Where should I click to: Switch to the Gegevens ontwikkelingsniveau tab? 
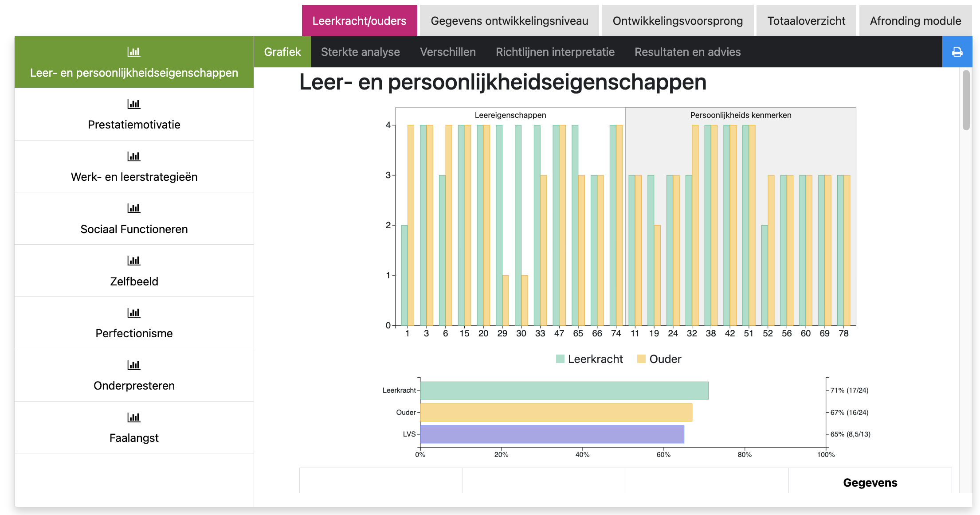(509, 20)
